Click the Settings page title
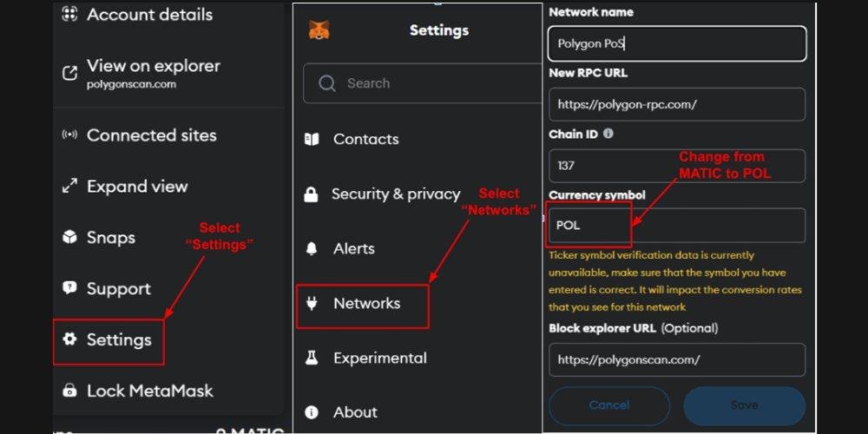 pyautogui.click(x=439, y=30)
